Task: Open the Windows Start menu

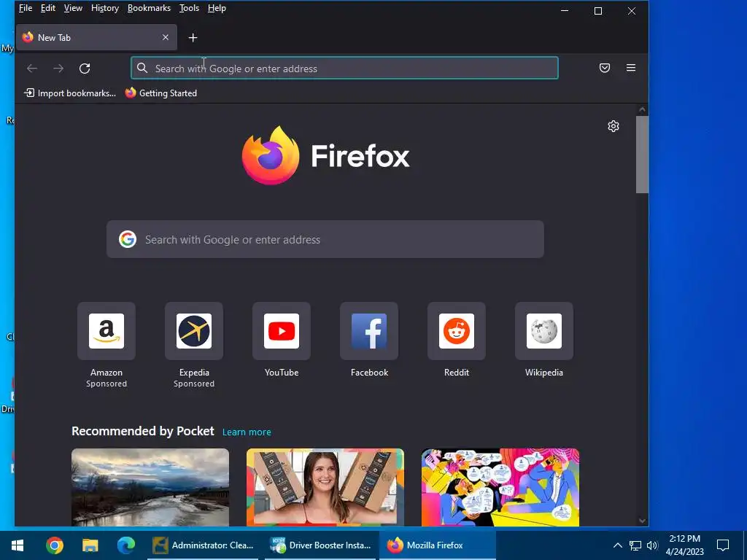Action: click(x=18, y=545)
